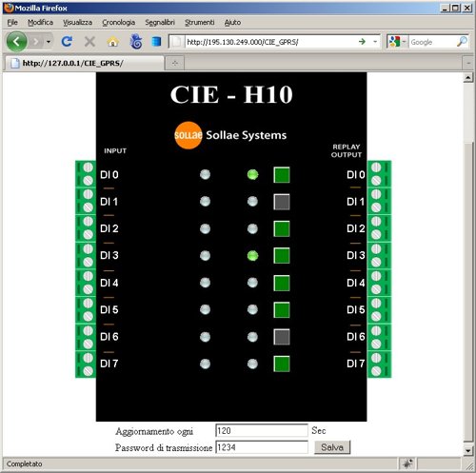Open the Strumenti menu
Viewport: 476px width, 473px height.
coord(199,22)
